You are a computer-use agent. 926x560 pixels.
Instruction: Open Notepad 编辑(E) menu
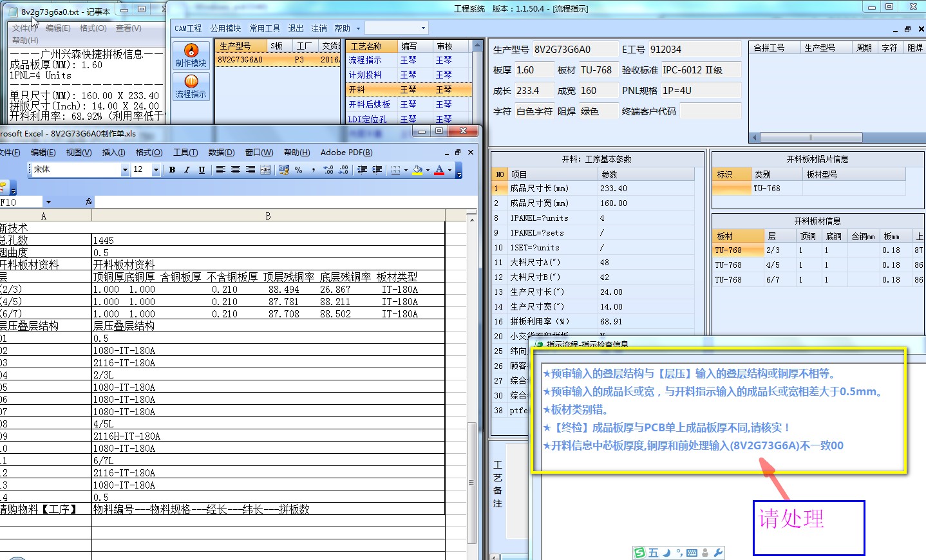[58, 28]
